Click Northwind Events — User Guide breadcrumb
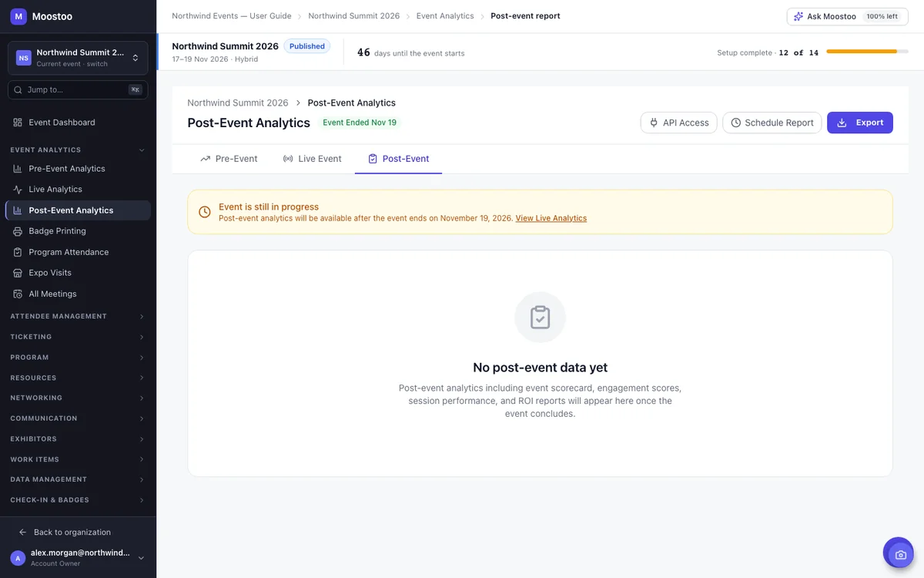 click(x=233, y=16)
